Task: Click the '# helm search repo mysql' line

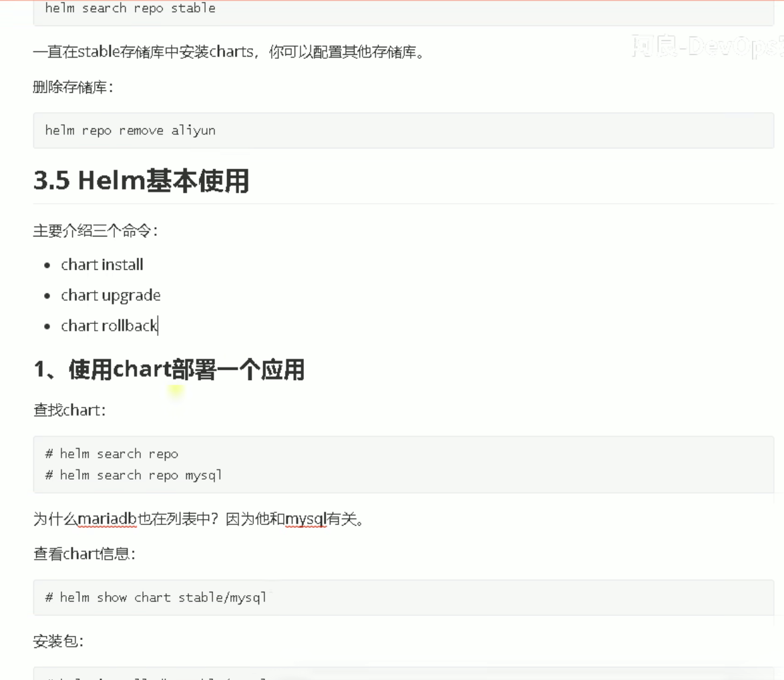Action: (x=134, y=476)
